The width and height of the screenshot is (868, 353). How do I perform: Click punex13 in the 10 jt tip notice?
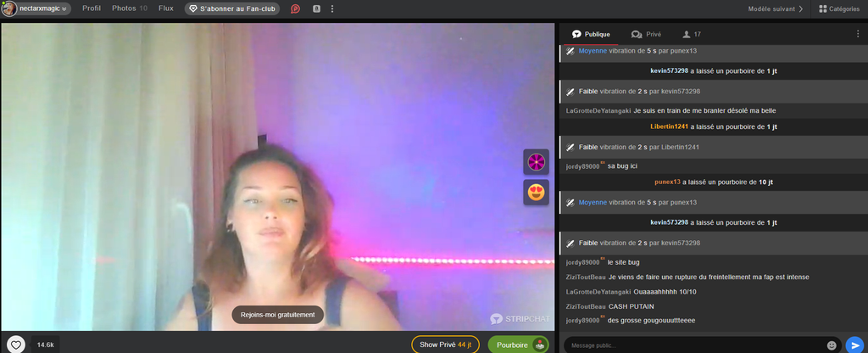click(667, 182)
